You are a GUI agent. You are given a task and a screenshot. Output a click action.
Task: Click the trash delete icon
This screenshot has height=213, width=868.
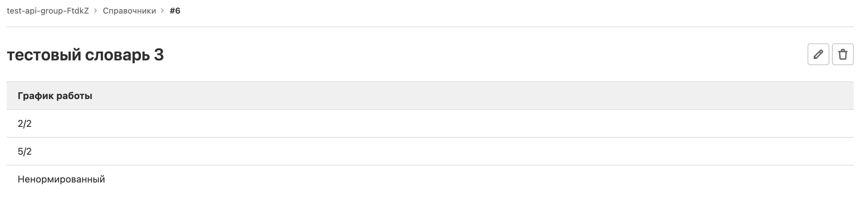click(x=843, y=54)
